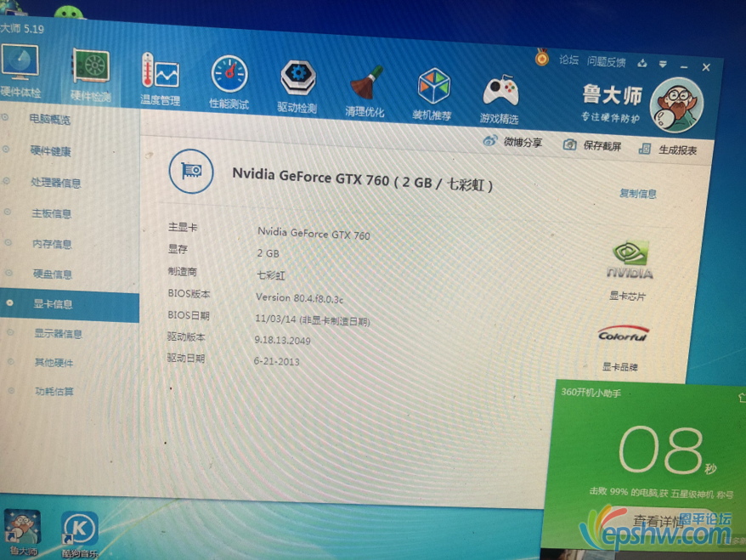Open the 论坛 forum link
Viewport: 746px width, 560px height.
(568, 60)
